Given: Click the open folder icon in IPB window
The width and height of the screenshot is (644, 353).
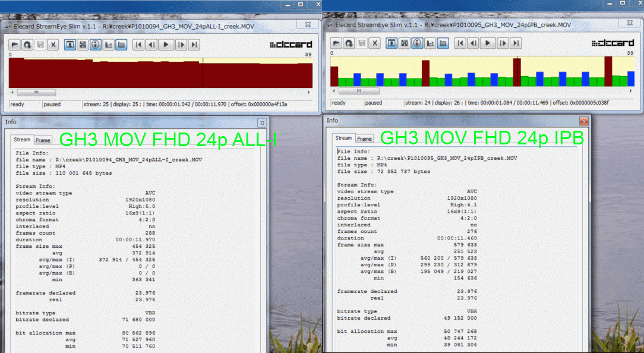Looking at the screenshot, I should click(336, 43).
